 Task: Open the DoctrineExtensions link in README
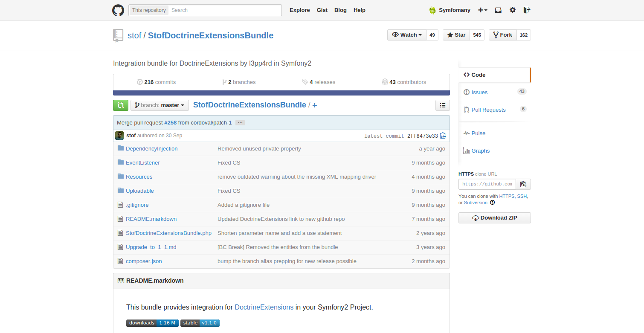pyautogui.click(x=264, y=307)
